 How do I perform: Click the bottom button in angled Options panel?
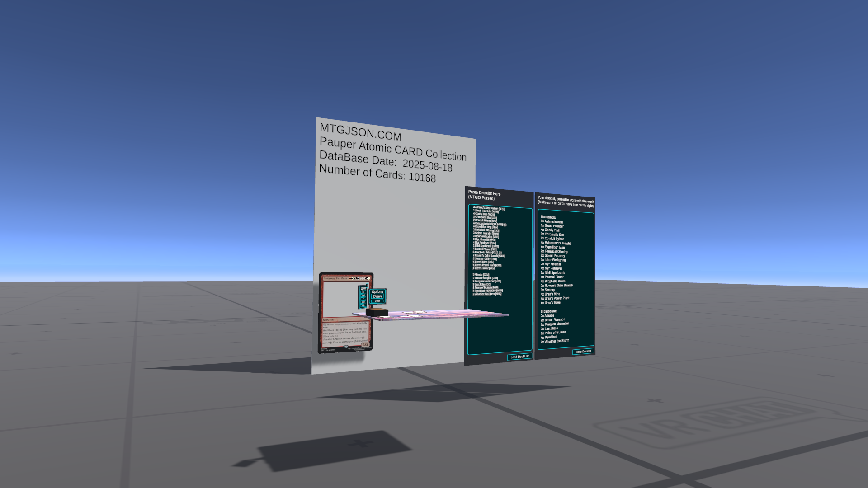[363, 305]
